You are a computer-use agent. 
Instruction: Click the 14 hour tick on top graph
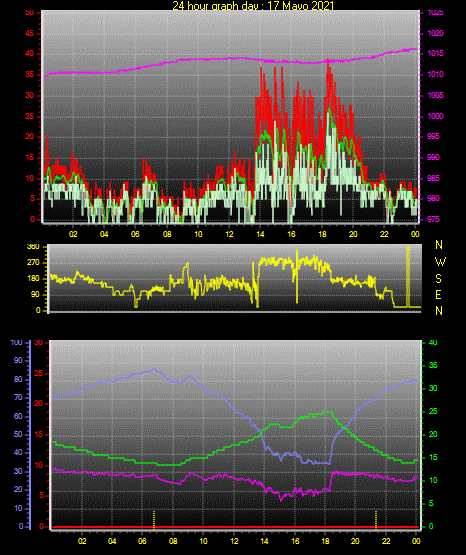coord(260,234)
